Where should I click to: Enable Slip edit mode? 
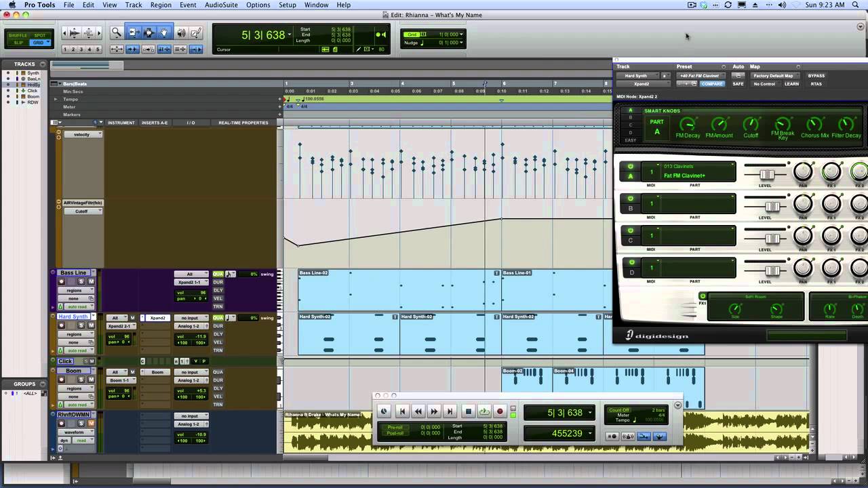coord(18,43)
